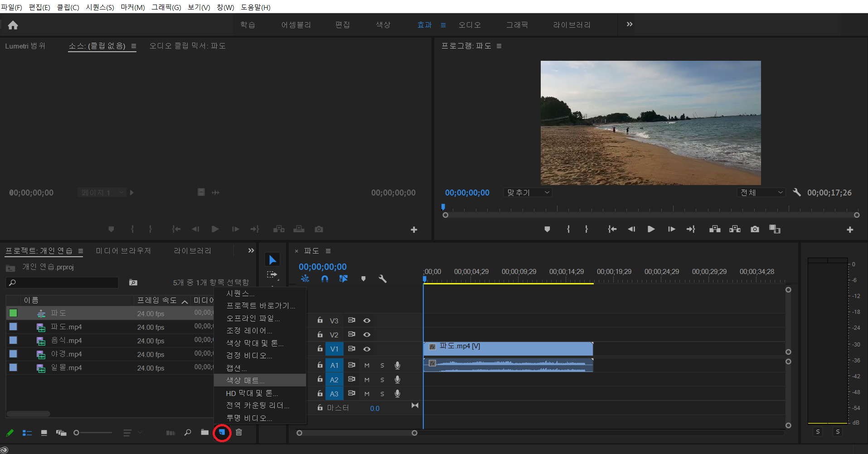Open Source panel hamburger menu
Image resolution: width=868 pixels, height=454 pixels.
[x=134, y=46]
